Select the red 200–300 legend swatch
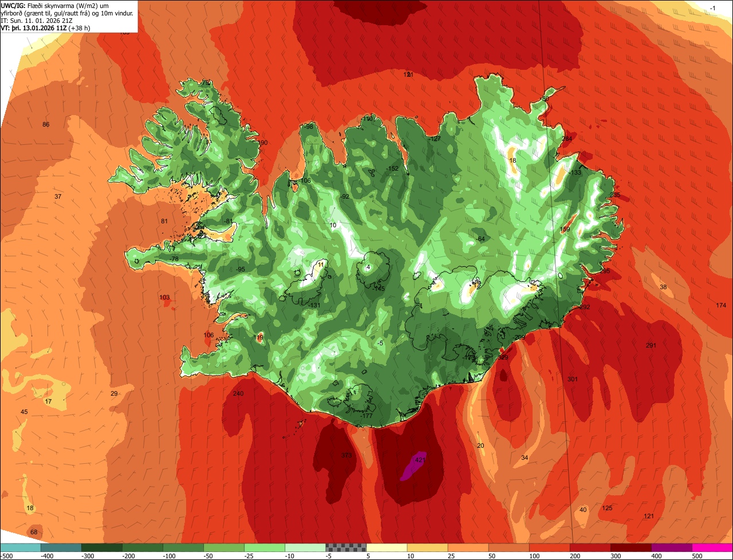The width and height of the screenshot is (733, 560). 590,547
